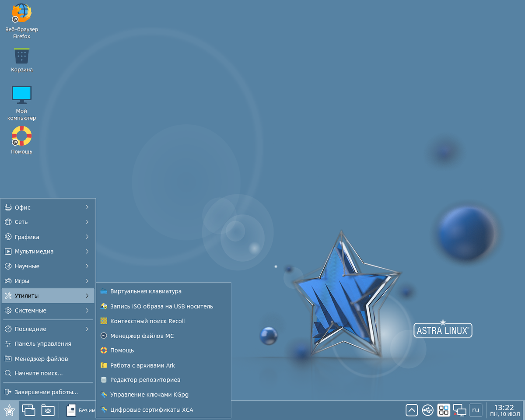Click the star Start menu button

9,410
